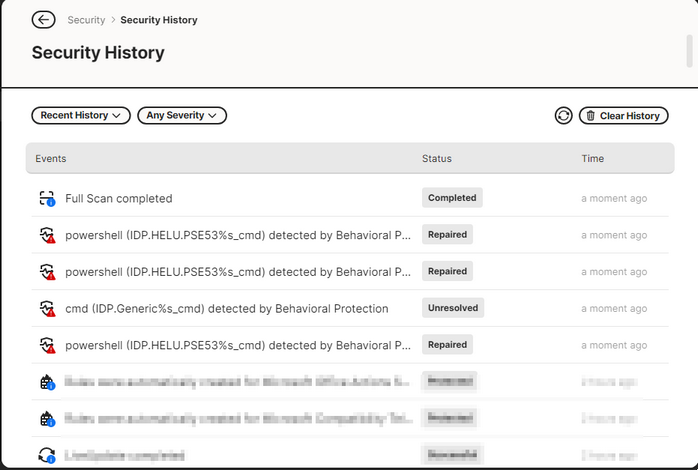Click the LiveUpdate icon in last row
698x470 pixels.
(x=46, y=455)
